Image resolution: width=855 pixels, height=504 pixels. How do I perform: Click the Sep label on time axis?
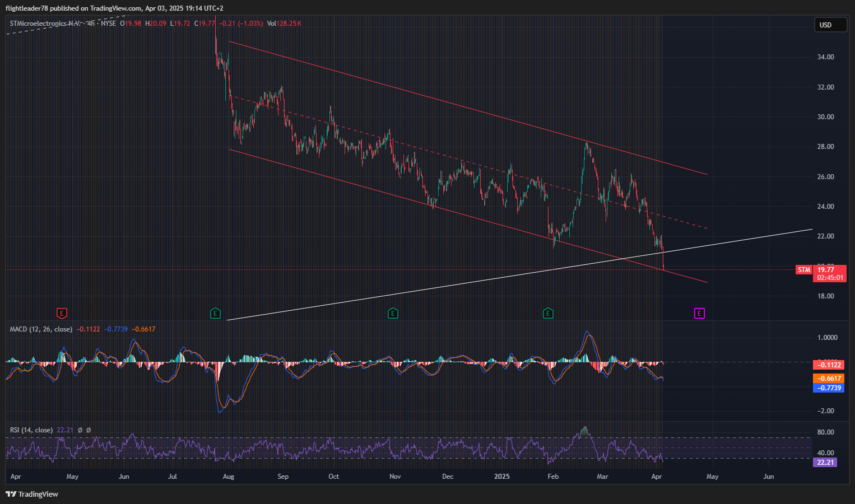click(283, 477)
